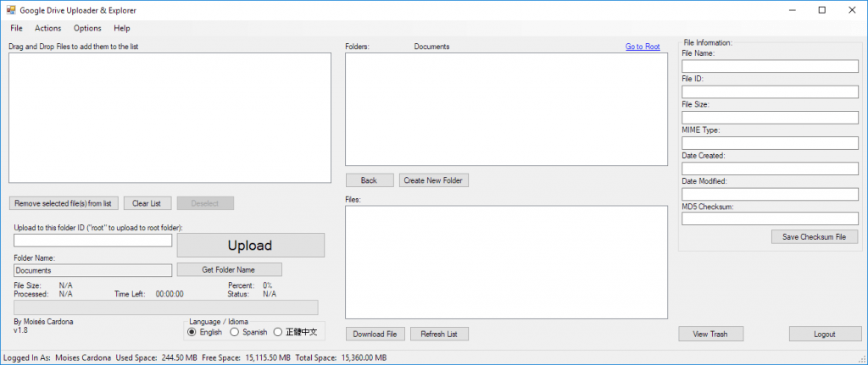Viewport: 868px width, 365px height.
Task: Refresh the file list
Action: coord(440,334)
